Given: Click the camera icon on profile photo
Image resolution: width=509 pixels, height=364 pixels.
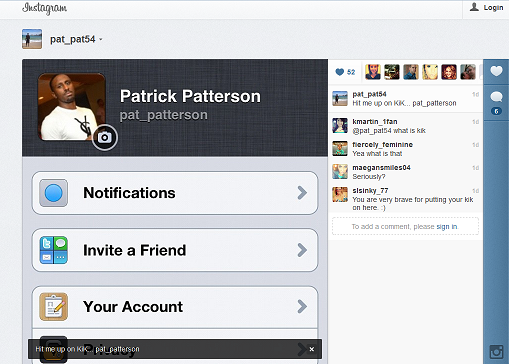Looking at the screenshot, I should pos(105,137).
